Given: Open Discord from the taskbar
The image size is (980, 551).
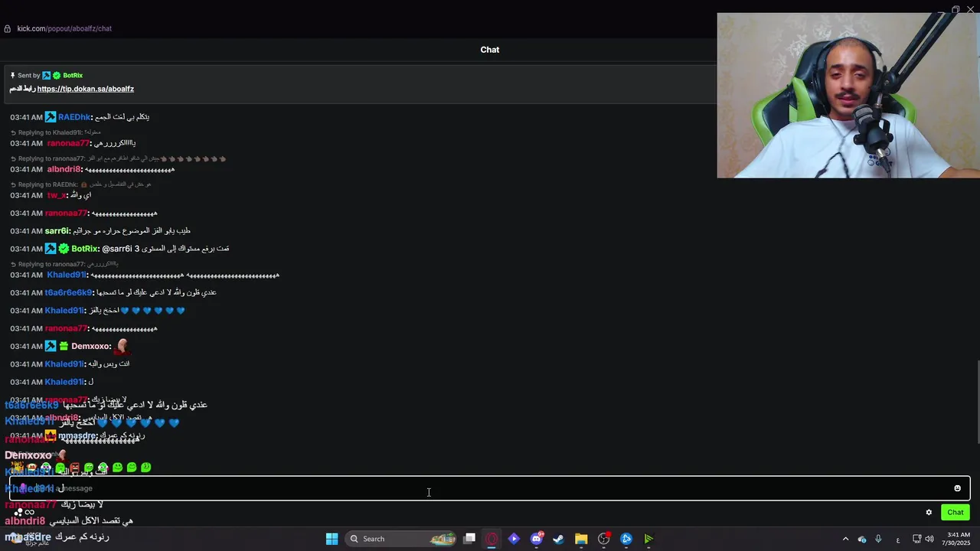Looking at the screenshot, I should pos(537,539).
